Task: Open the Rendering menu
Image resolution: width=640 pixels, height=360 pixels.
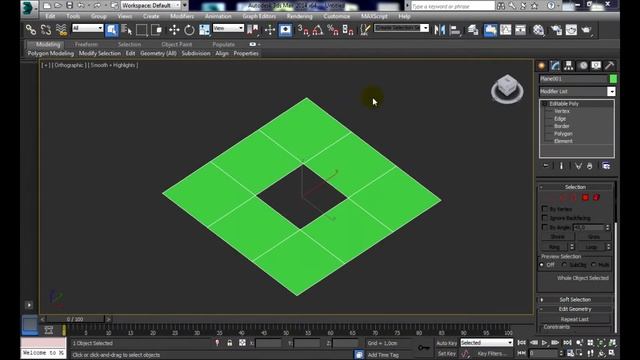Action: pos(300,16)
